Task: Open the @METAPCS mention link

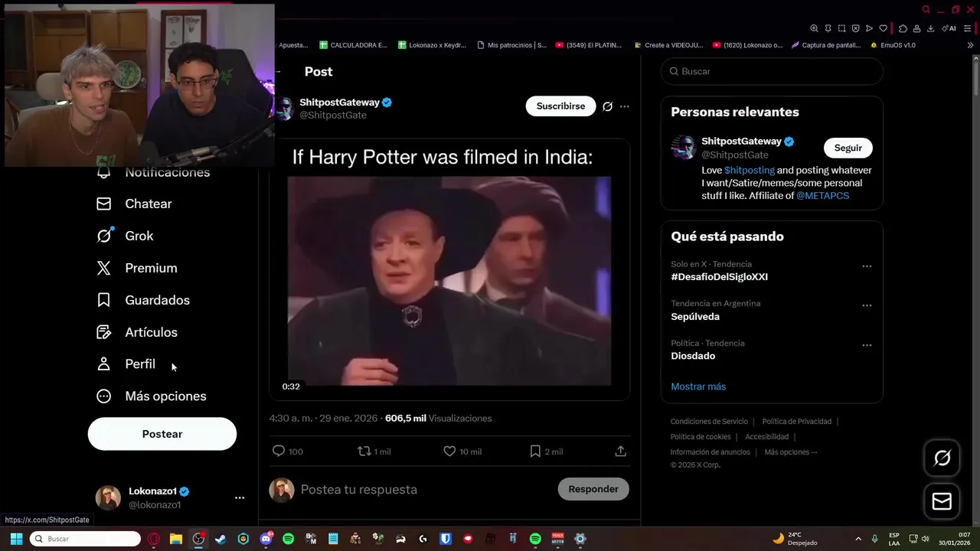Action: point(822,196)
